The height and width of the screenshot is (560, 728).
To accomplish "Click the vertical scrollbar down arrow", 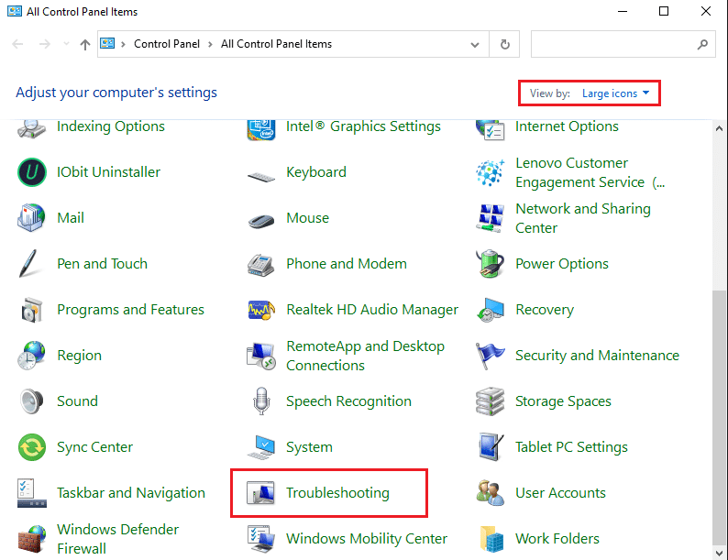I will tap(720, 552).
